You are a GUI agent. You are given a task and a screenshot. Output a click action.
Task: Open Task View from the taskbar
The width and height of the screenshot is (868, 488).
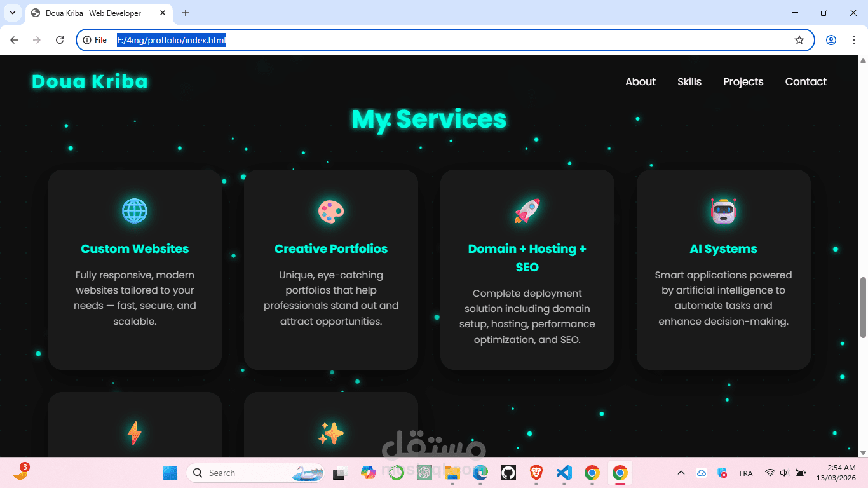339,473
